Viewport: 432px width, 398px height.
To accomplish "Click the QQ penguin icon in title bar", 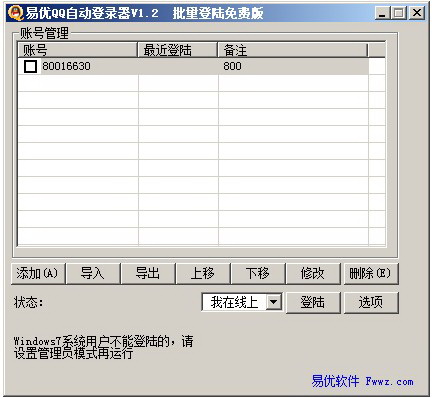I will point(15,13).
